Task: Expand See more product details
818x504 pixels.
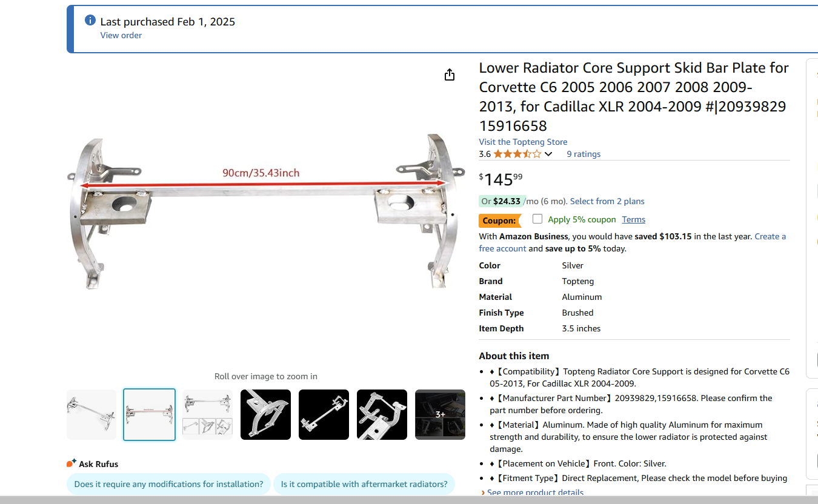Action: click(535, 492)
